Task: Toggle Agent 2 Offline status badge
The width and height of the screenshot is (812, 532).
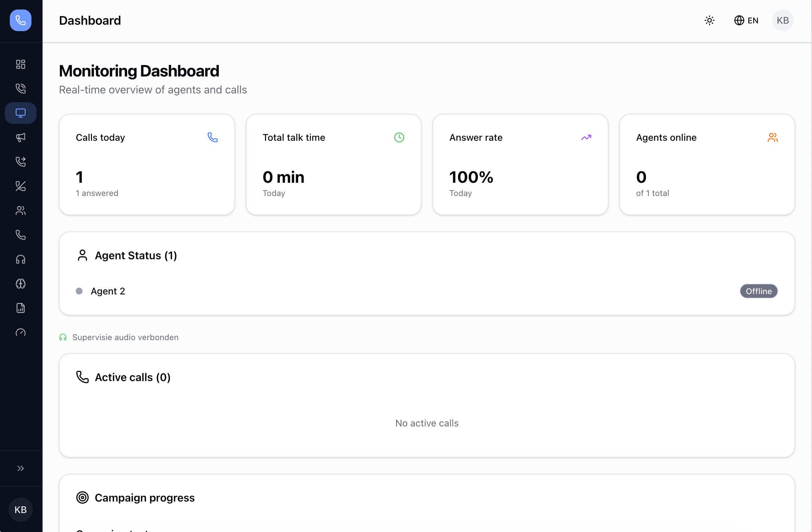Action: pos(759,291)
